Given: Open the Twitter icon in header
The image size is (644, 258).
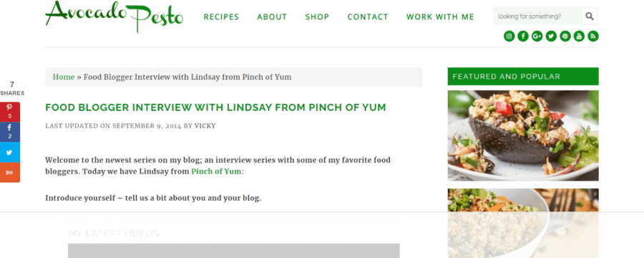Looking at the screenshot, I should tap(551, 37).
